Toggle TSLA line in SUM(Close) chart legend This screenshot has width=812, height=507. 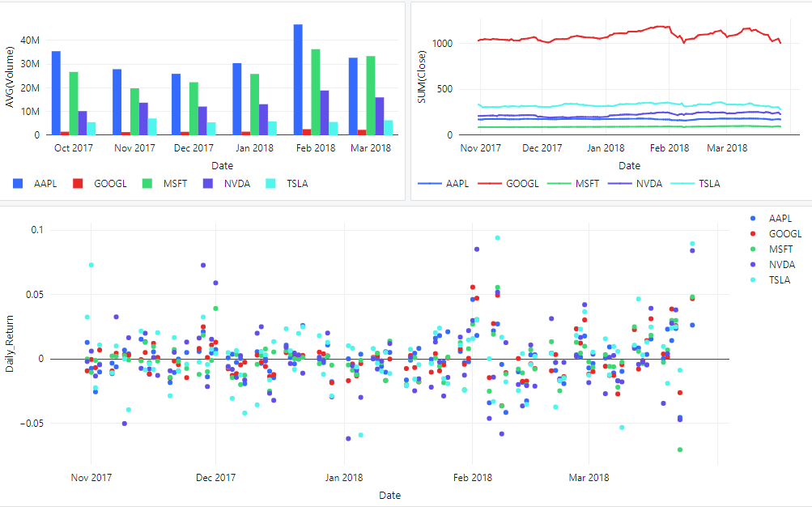click(x=695, y=183)
